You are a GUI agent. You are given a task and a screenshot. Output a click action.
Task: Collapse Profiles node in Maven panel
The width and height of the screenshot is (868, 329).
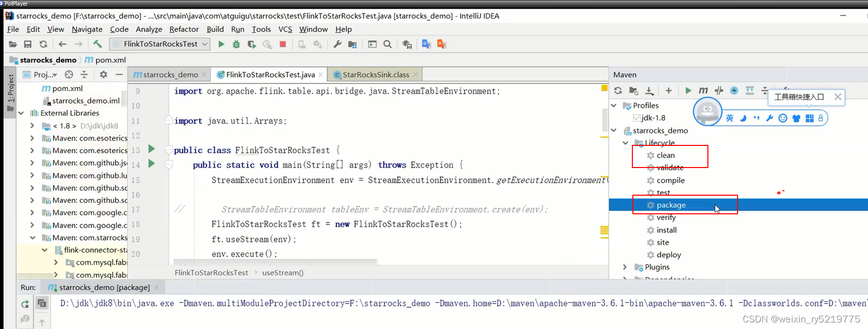pos(614,106)
